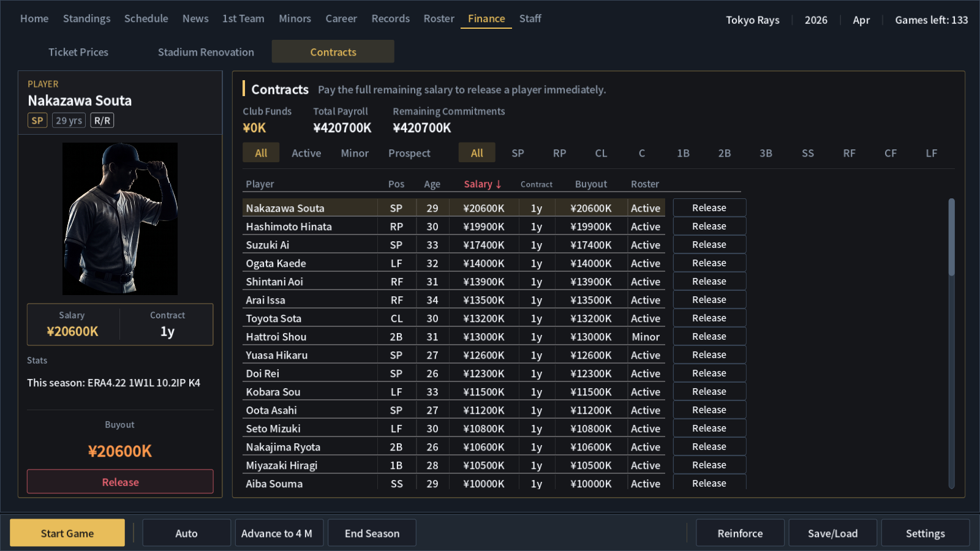This screenshot has height=551, width=980.
Task: Show only Prospect contracts
Action: coord(409,153)
